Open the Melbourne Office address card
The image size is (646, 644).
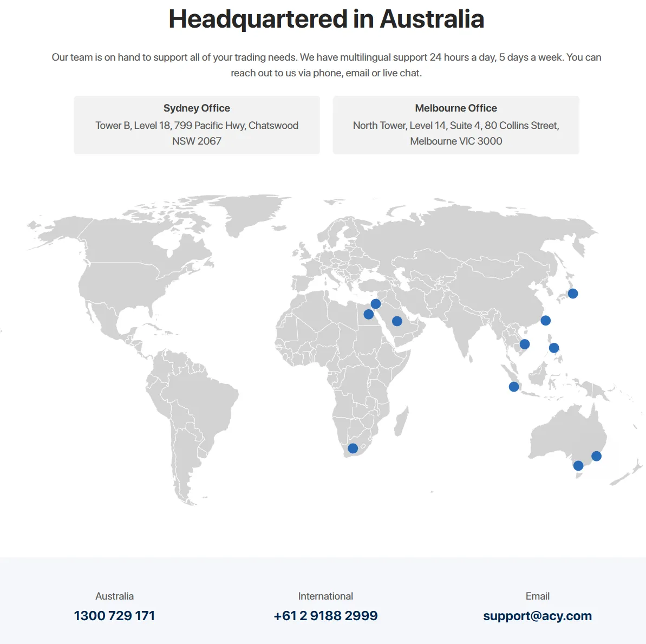[x=456, y=125]
